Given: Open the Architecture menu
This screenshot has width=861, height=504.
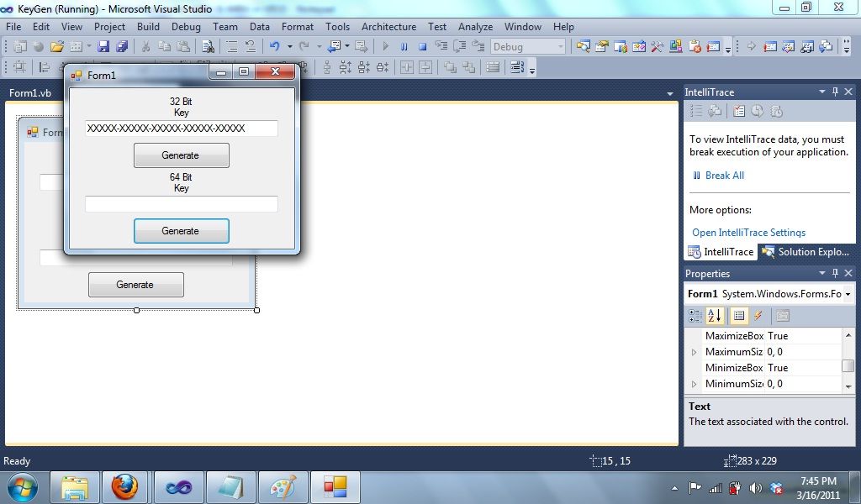Looking at the screenshot, I should click(x=388, y=27).
